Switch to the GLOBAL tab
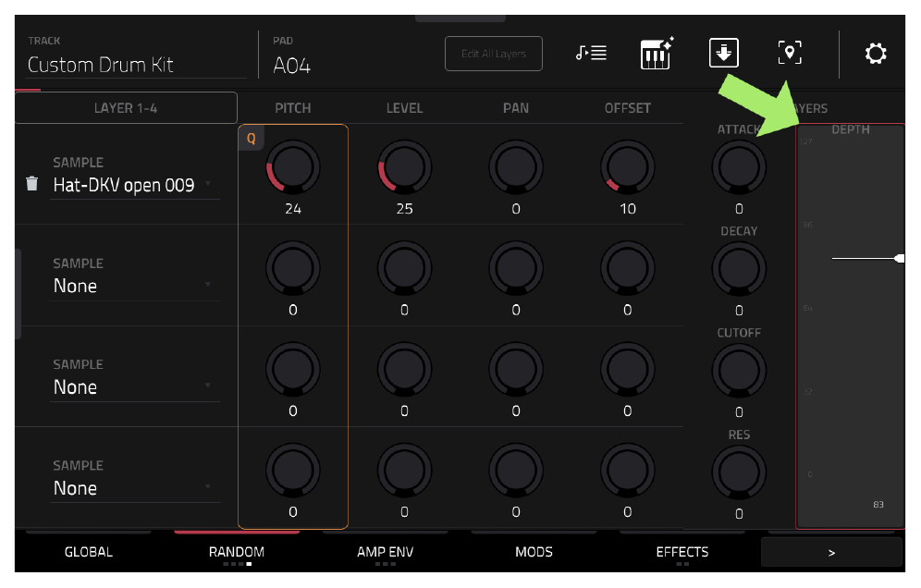This screenshot has height=588, width=921. click(x=89, y=552)
